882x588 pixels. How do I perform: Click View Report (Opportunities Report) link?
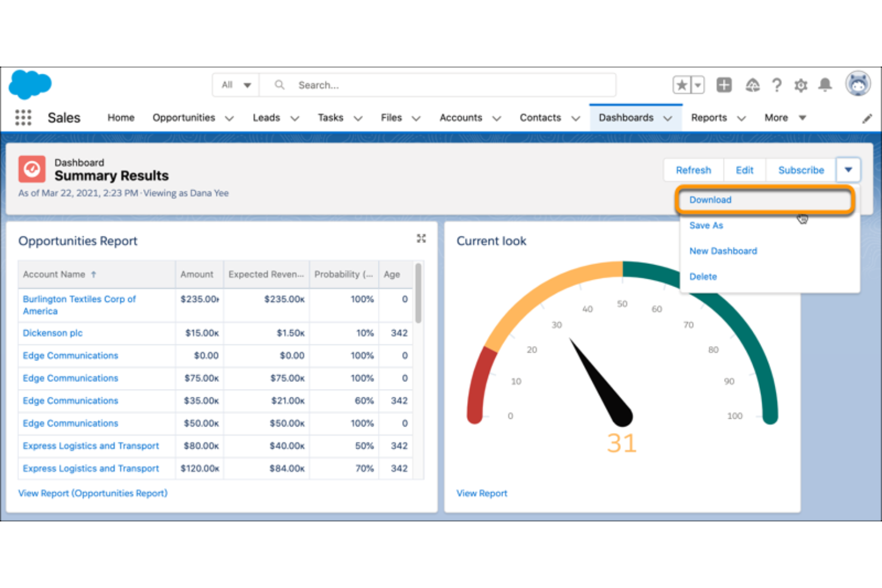pos(93,493)
